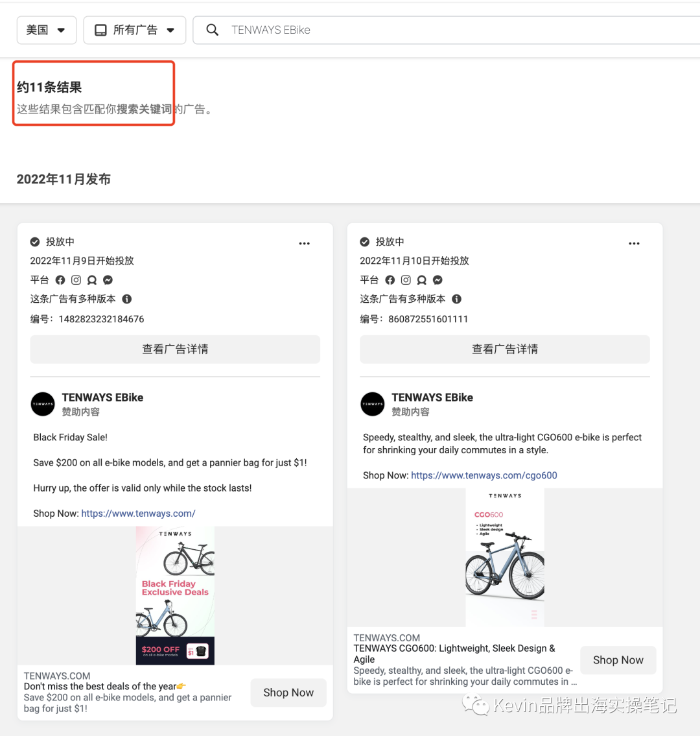Click Messenger platform icon on November 9 ad
Viewport: 700px width, 736px height.
click(108, 280)
